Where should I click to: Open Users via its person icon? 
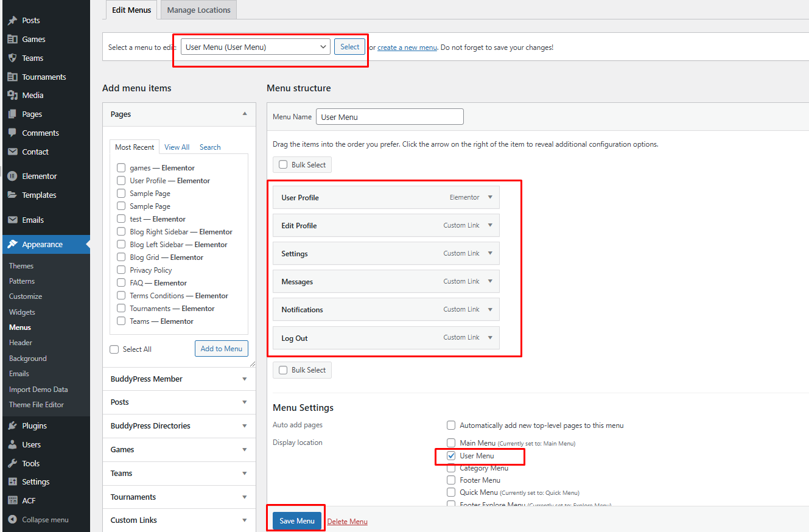12,444
